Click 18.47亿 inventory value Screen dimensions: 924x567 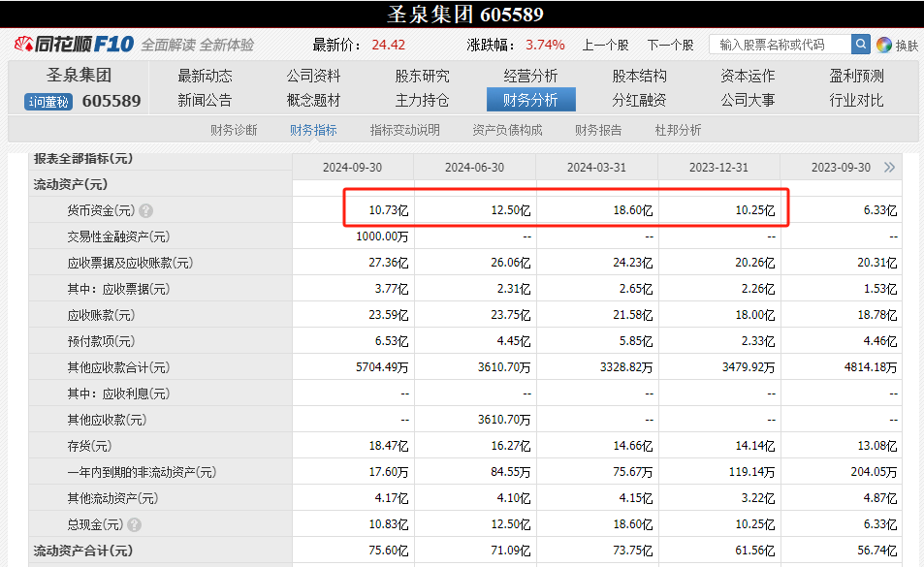click(389, 446)
